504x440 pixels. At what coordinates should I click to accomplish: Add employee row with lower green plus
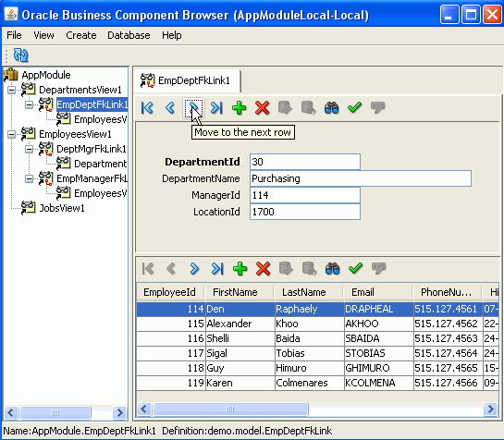(x=240, y=269)
